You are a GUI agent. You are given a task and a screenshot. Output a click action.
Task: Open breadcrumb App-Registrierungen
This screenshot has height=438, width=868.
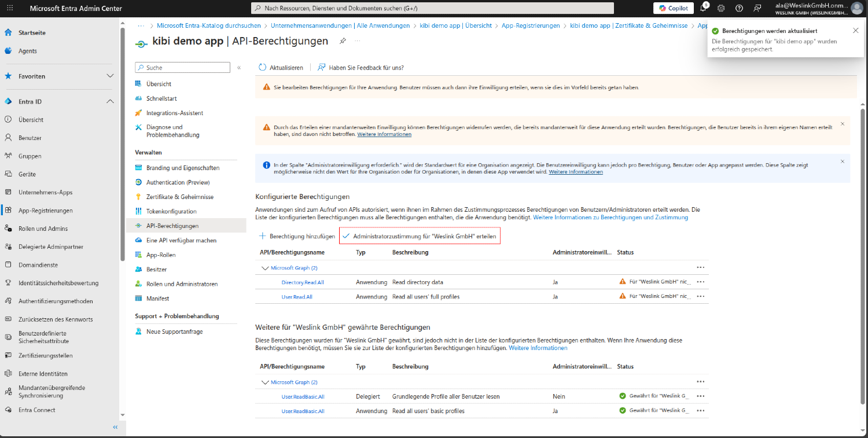(x=531, y=25)
